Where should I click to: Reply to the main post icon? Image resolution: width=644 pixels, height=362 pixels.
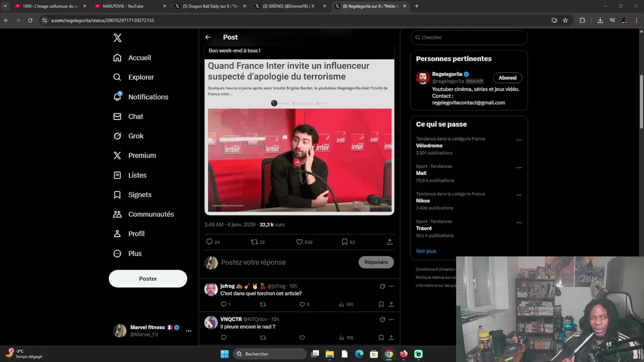(x=209, y=242)
